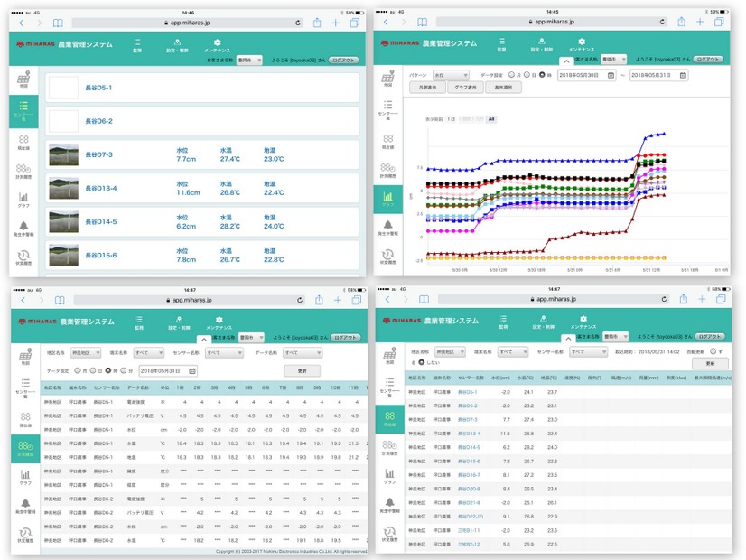
Task: Open sensor name (センサー名称) dropdown in history table screen
Action: point(224,353)
